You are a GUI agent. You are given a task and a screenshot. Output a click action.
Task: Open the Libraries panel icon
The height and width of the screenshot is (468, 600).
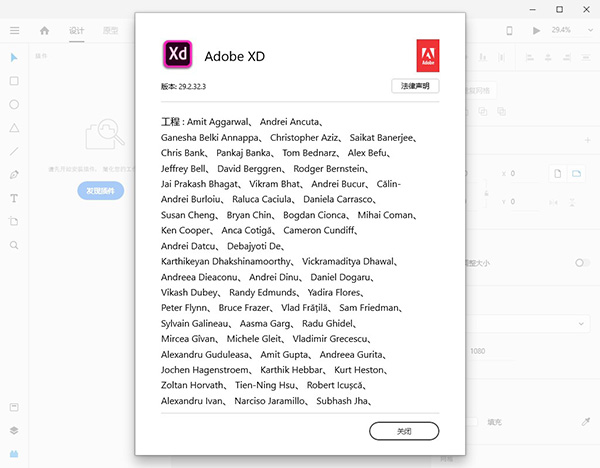coord(14,407)
